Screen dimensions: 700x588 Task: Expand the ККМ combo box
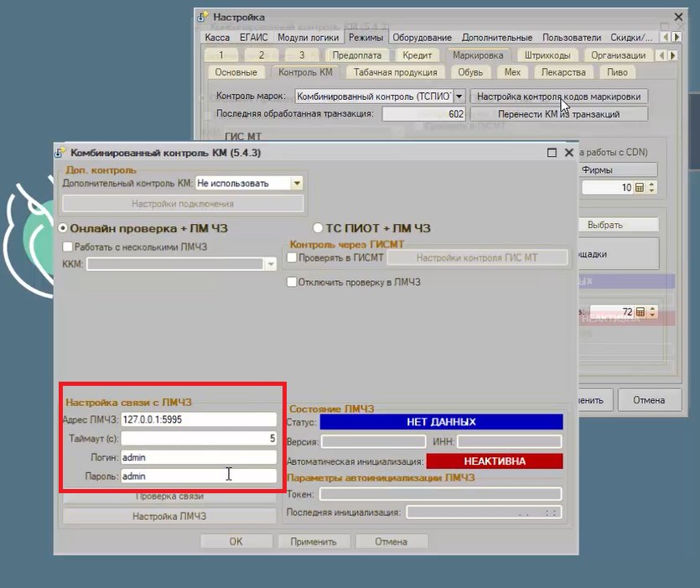click(271, 264)
